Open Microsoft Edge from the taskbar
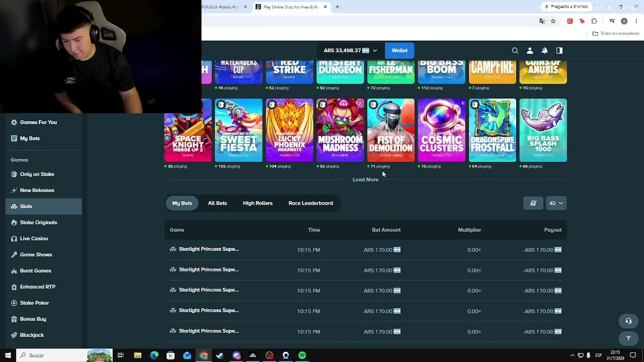Screen dimensions: 644x362 [154, 355]
